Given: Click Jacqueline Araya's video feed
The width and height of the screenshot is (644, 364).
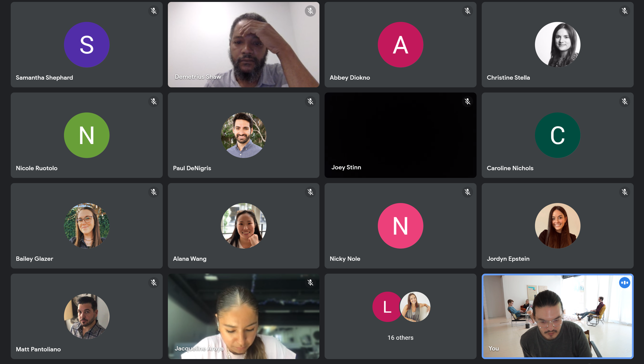Looking at the screenshot, I should tap(243, 316).
